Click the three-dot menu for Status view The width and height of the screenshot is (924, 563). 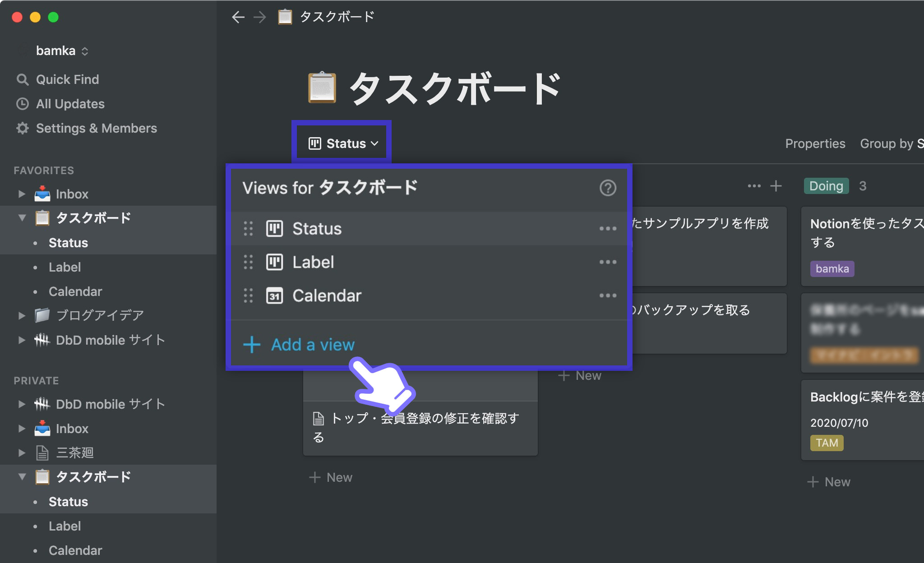608,228
